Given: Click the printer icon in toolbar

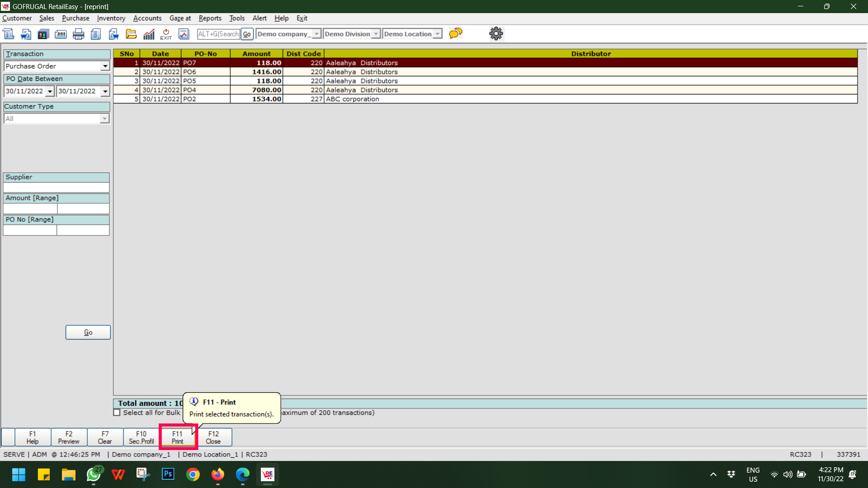Looking at the screenshot, I should click(x=78, y=34).
